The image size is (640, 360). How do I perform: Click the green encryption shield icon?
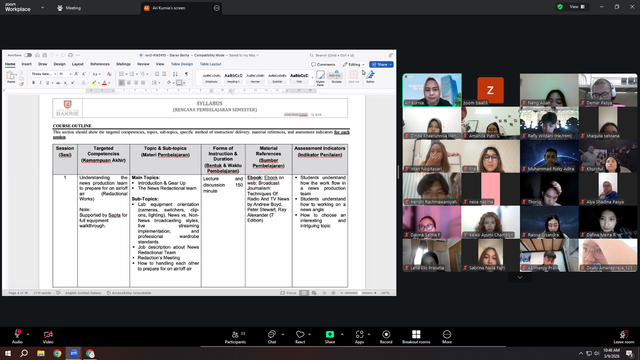[560, 7]
